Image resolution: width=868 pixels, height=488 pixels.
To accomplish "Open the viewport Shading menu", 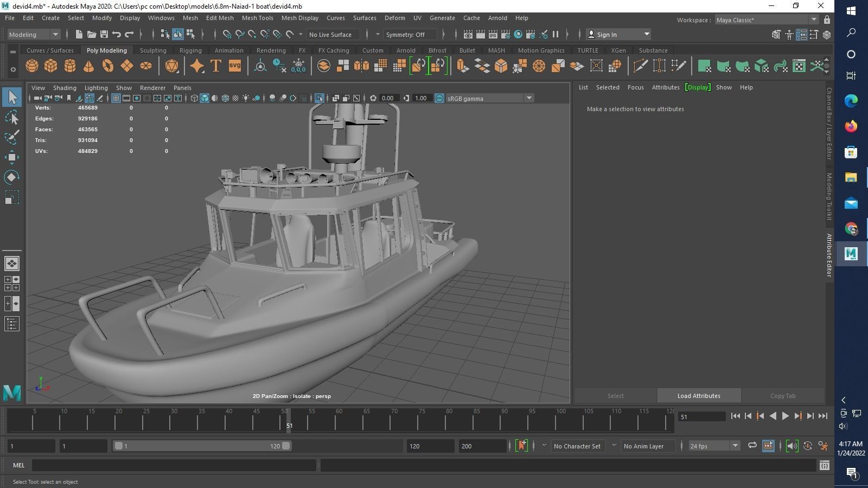I will pos(65,87).
